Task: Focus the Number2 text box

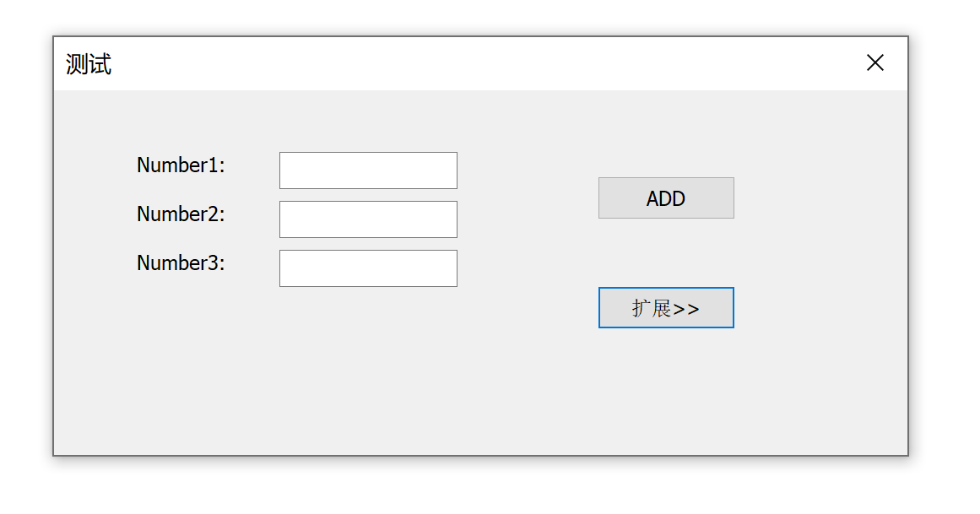Action: tap(368, 219)
